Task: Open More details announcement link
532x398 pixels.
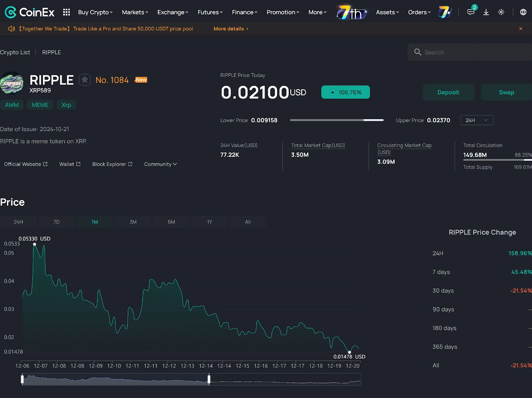Action: (x=231, y=29)
